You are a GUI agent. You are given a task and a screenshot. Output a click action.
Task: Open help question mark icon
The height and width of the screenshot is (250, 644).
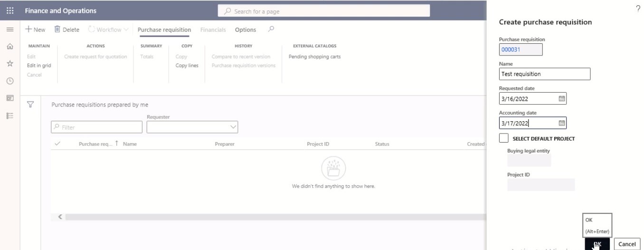[638, 9]
